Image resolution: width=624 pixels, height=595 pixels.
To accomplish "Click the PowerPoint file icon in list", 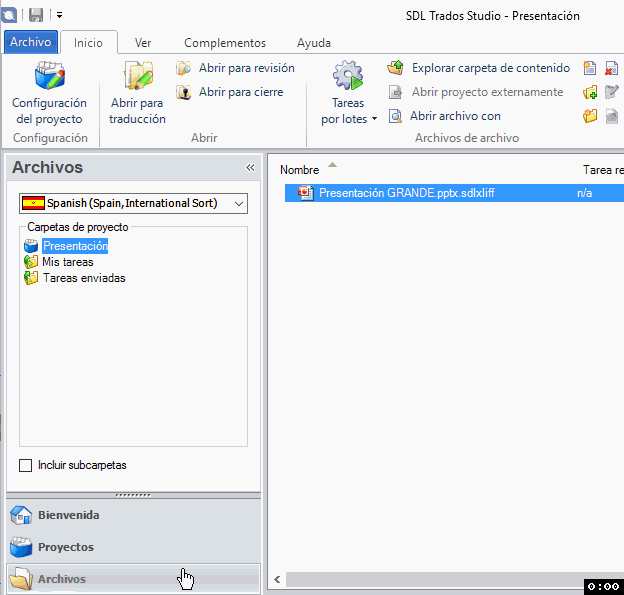I will [x=306, y=193].
